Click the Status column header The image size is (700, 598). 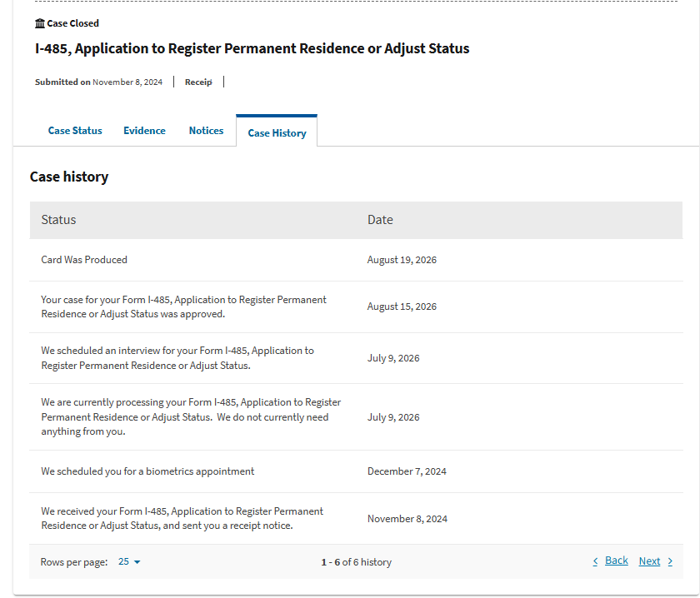click(58, 220)
